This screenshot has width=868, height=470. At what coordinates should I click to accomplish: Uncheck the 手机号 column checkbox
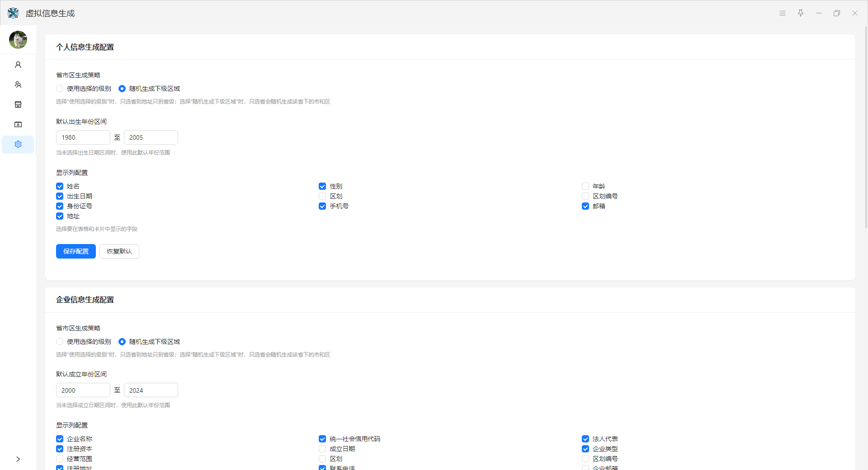322,206
